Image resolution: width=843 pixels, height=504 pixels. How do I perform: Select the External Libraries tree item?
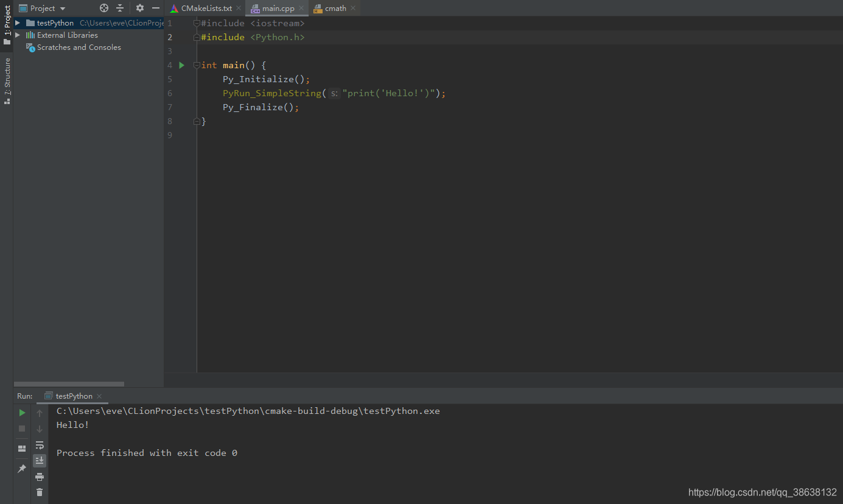67,35
